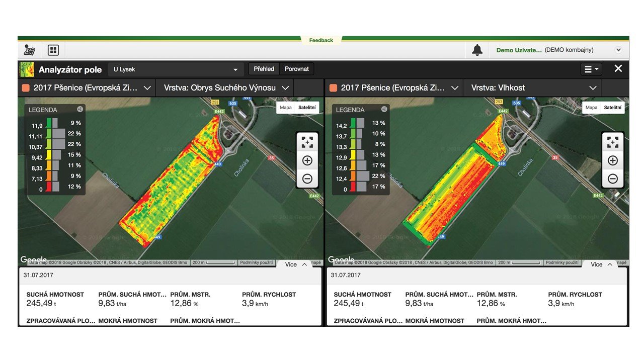Open Podmínky použití link on left map
644x362 pixels.
[x=256, y=262]
